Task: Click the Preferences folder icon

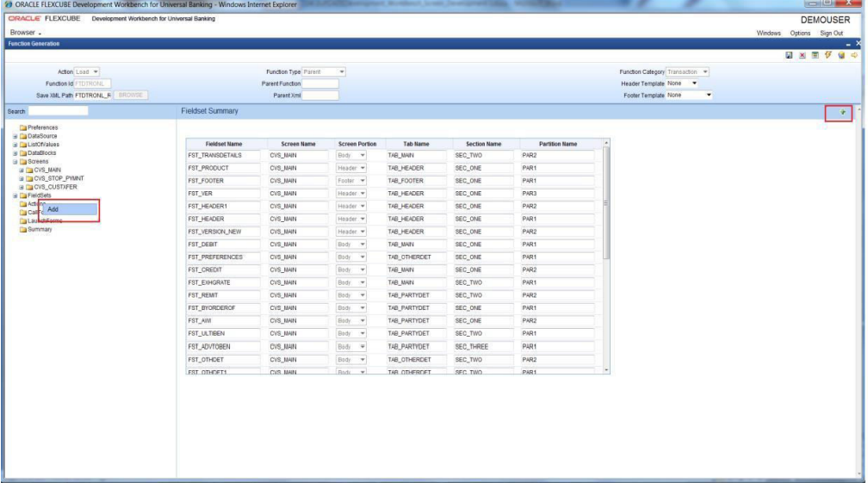Action: tap(23, 127)
